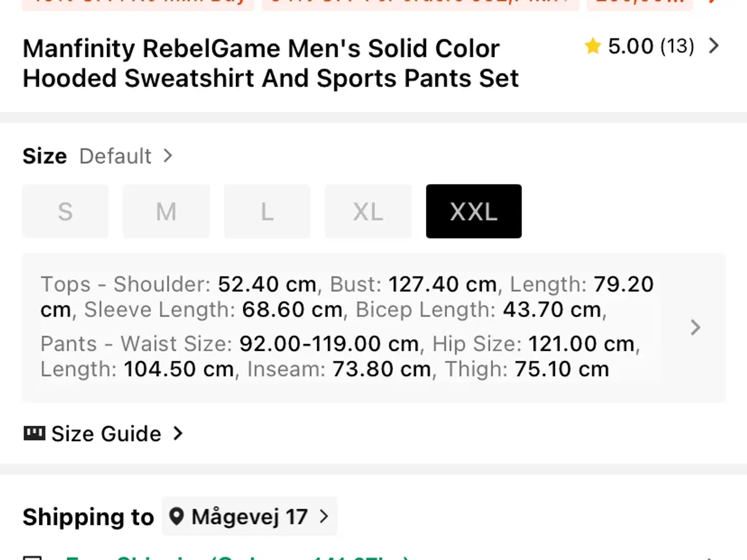This screenshot has height=560, width=747.
Task: Open the Size Guide
Action: point(106,433)
